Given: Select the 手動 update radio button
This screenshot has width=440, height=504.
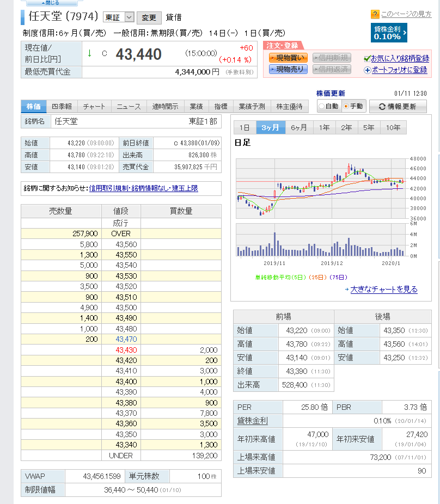Looking at the screenshot, I should coord(346,106).
